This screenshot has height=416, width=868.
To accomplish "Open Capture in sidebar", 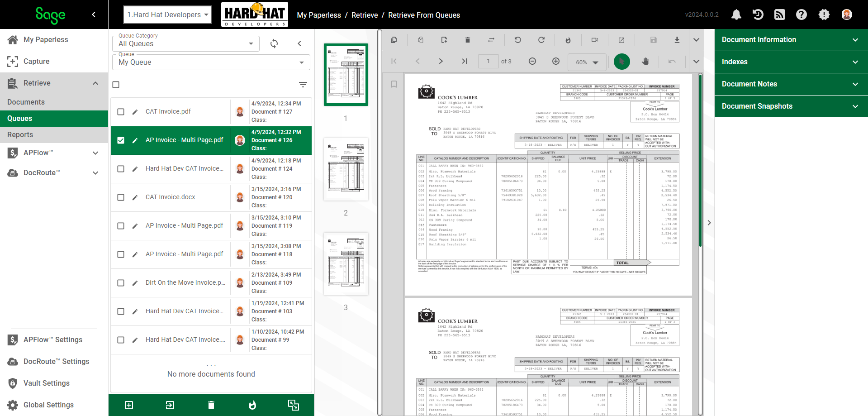I will pyautogui.click(x=54, y=62).
